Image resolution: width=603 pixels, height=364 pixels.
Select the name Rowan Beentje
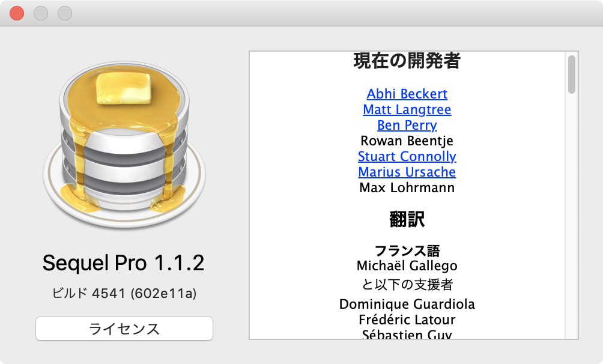[x=407, y=141]
